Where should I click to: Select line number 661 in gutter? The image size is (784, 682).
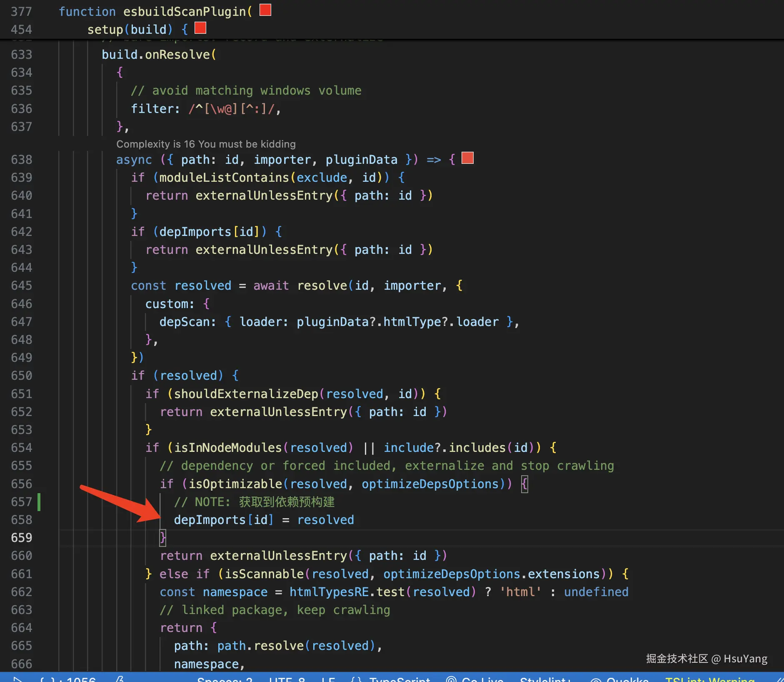click(22, 574)
